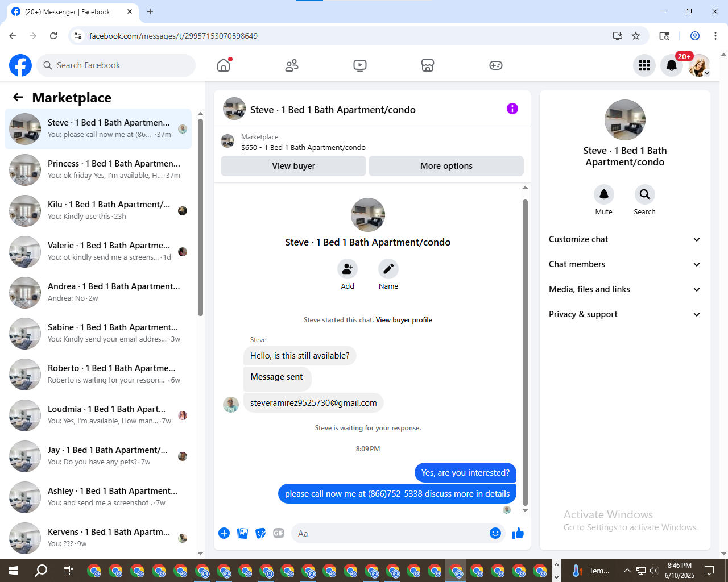The image size is (728, 582).
Task: Open account profile picture menu
Action: pyautogui.click(x=699, y=65)
